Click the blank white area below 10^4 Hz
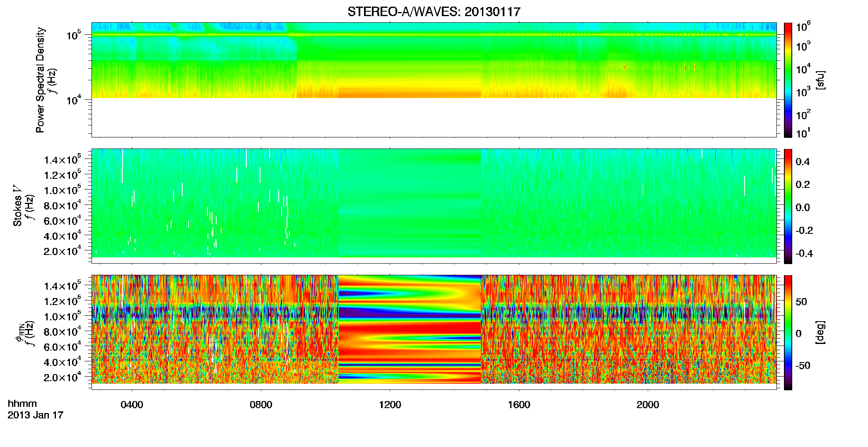Viewport: 868px width, 447px height. 434,118
